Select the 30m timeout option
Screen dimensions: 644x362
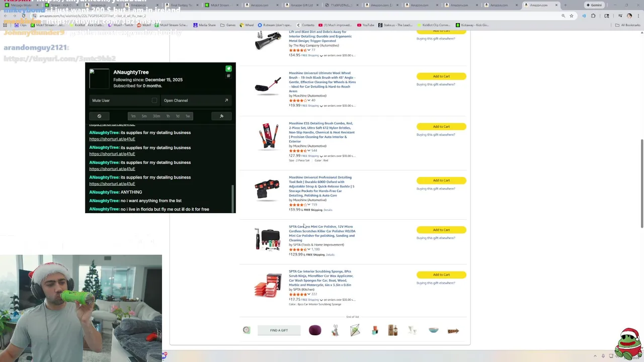[156, 116]
